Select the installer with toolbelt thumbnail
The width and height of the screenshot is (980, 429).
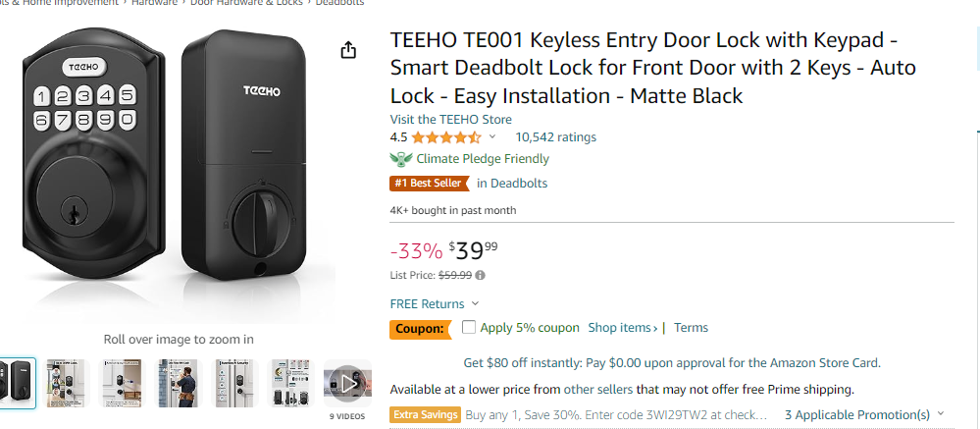point(179,383)
